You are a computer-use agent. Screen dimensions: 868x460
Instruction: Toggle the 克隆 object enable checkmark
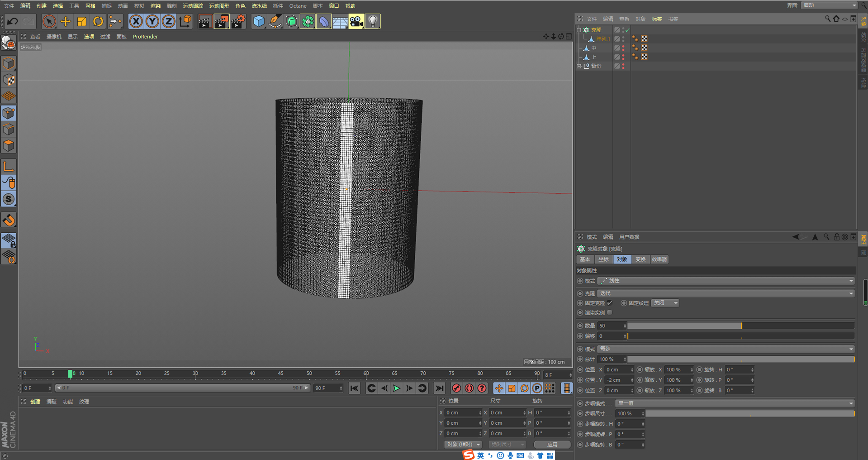[x=627, y=30]
